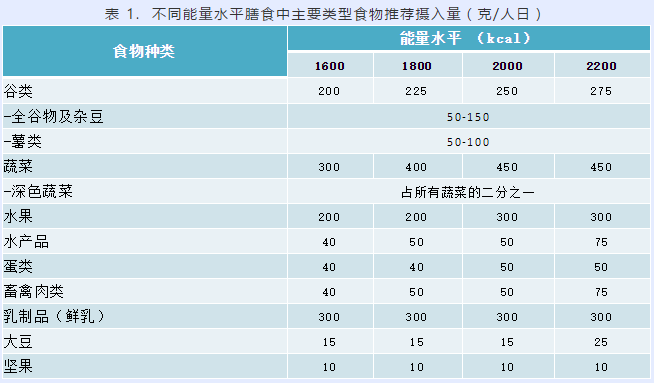Viewport: 654px width, 383px height.
Task: Click 大豆 value 15 under 1600
Action: pos(329,342)
